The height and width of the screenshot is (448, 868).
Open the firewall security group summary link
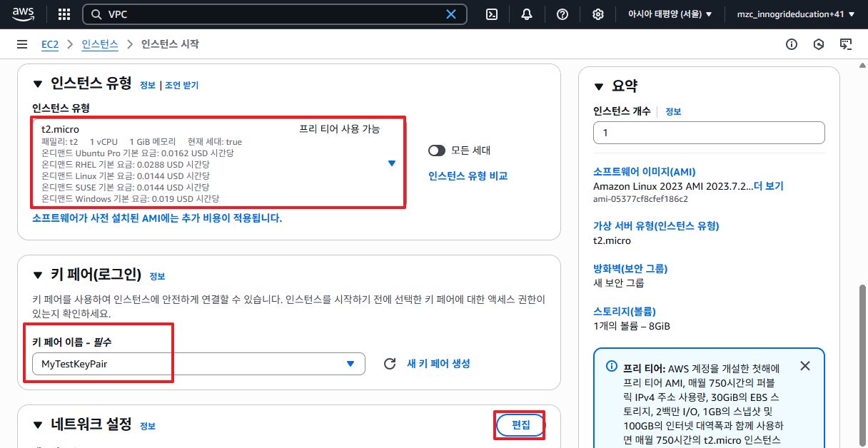tap(630, 268)
